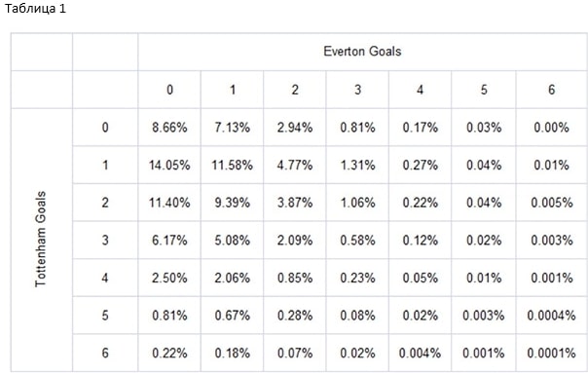
Task: Select the 0.005% cell
Action: click(x=551, y=203)
